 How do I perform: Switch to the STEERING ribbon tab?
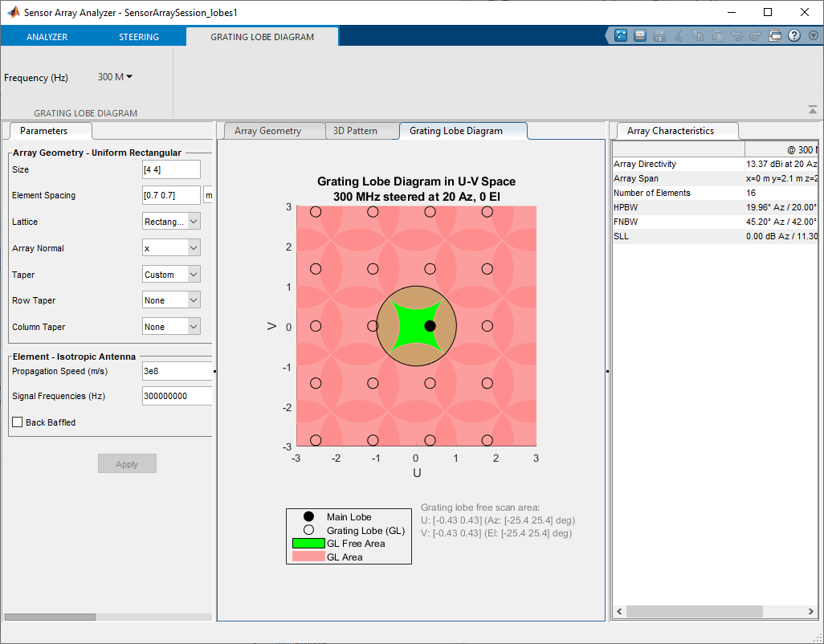(138, 36)
